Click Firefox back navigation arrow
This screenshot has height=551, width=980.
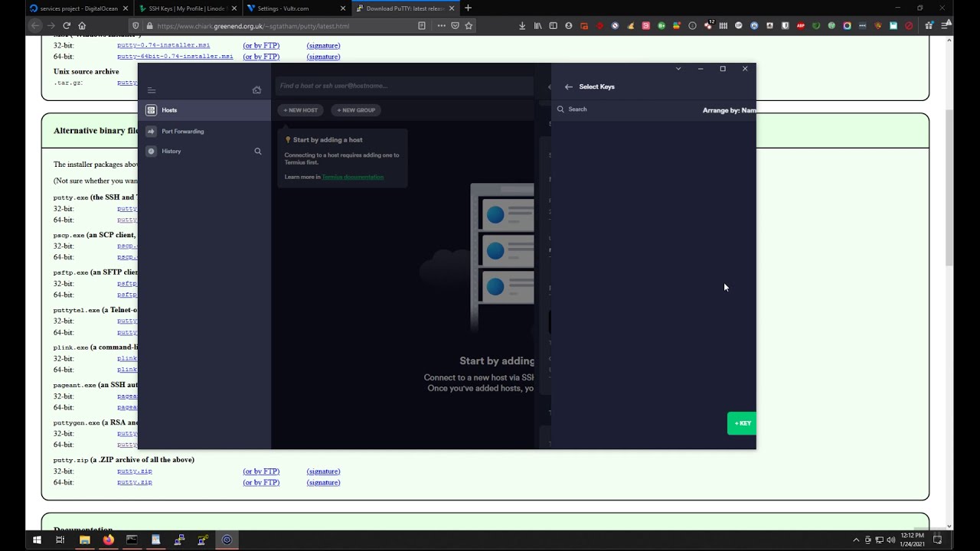35,25
